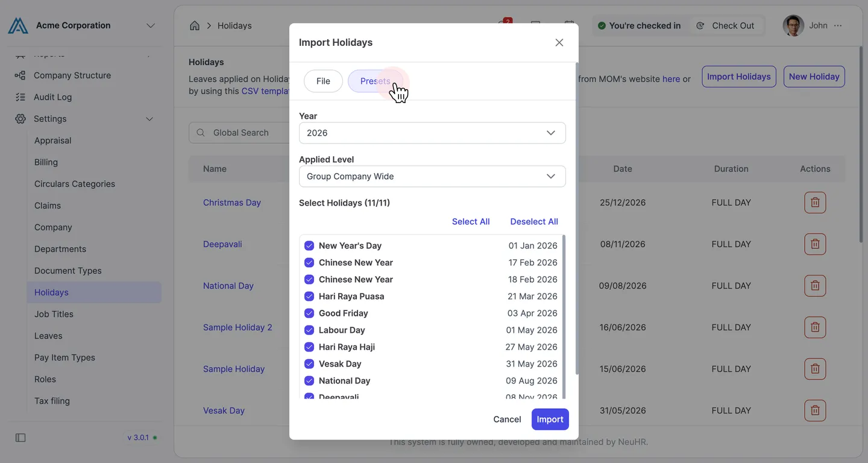
Task: Click the Settings gear icon
Action: 20,119
